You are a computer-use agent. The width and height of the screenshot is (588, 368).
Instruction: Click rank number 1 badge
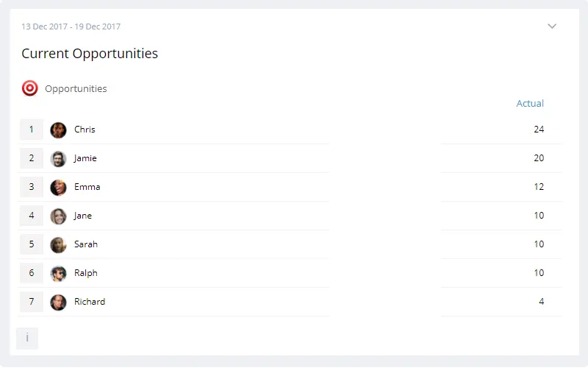tap(32, 130)
